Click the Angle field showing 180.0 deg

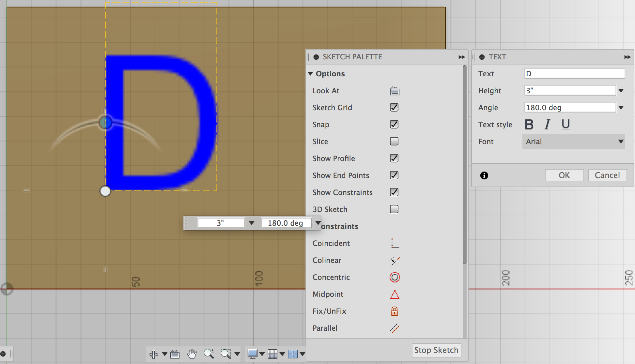pos(570,108)
